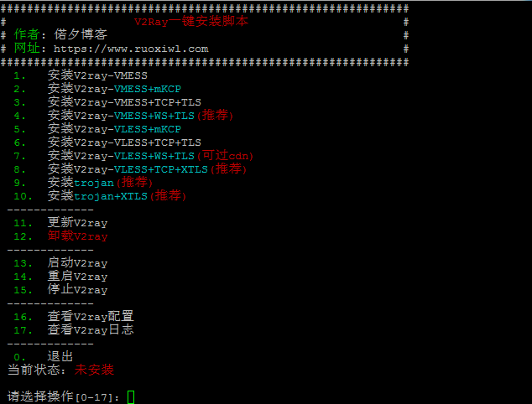Click the https://www.ruoxiwl.com URL text

pyautogui.click(x=131, y=49)
